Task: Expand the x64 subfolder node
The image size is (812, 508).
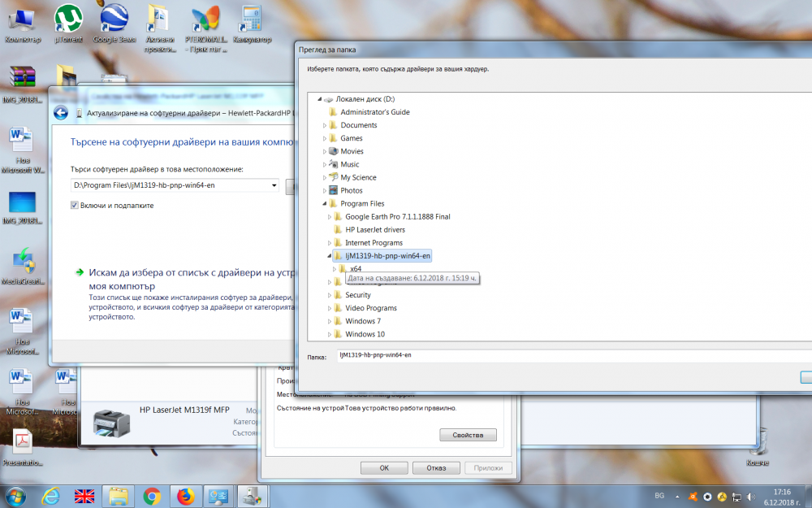Action: point(335,269)
